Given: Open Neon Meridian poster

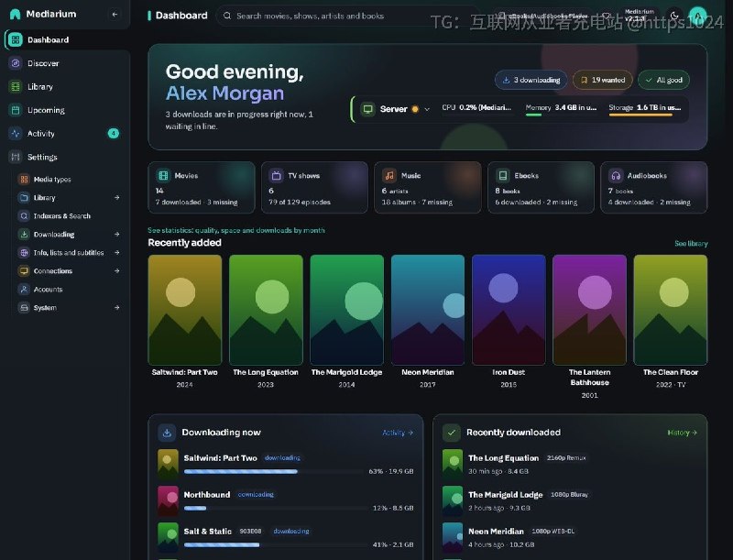Looking at the screenshot, I should [428, 310].
